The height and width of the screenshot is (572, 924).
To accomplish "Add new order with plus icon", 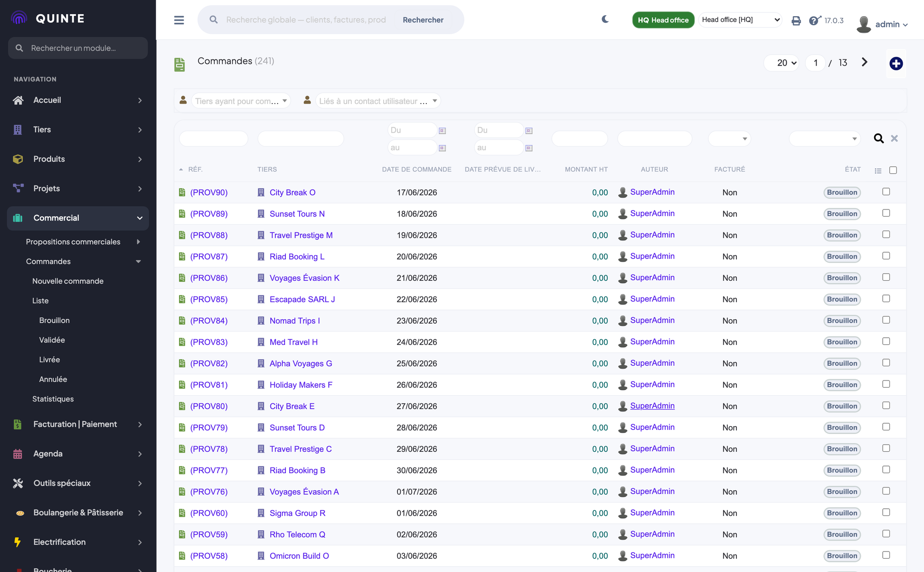I will click(x=896, y=63).
